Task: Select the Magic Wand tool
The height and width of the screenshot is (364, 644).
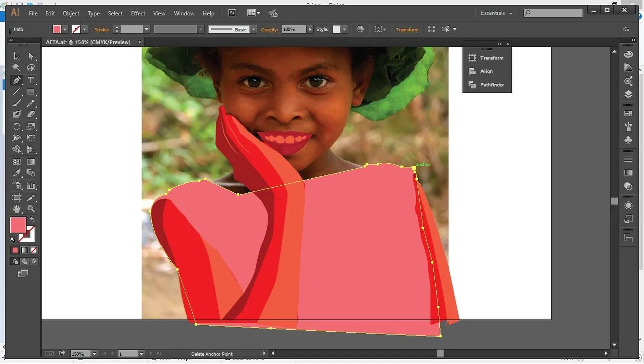Action: (17, 68)
